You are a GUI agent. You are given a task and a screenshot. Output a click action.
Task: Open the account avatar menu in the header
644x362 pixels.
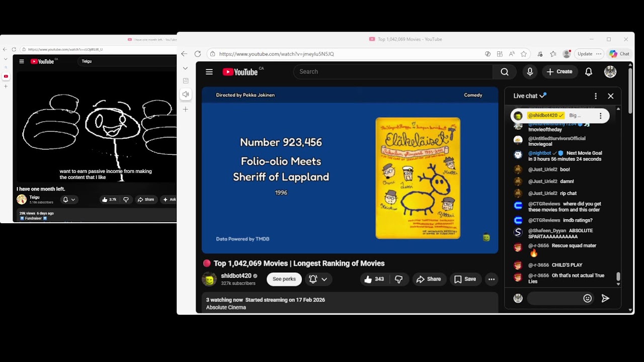610,72
